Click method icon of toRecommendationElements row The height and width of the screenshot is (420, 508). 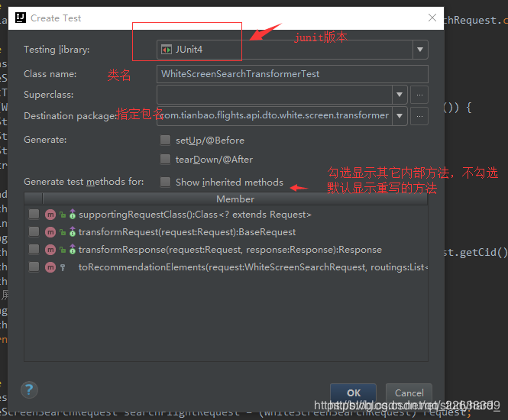[x=50, y=267]
